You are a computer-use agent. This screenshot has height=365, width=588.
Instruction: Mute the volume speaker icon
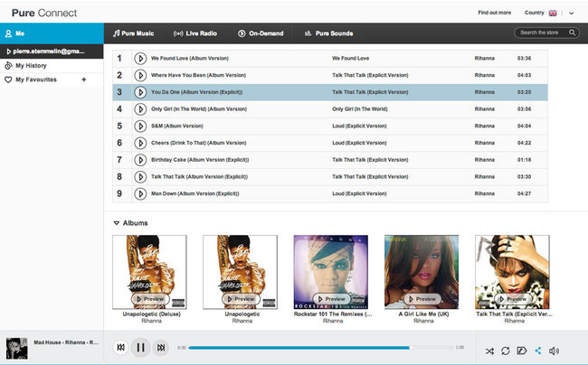pos(554,351)
